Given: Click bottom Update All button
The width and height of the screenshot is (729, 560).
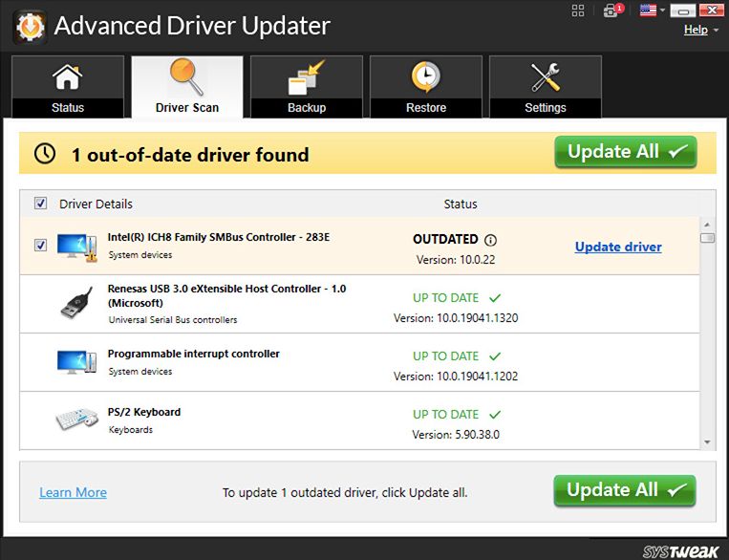Looking at the screenshot, I should coord(625,490).
